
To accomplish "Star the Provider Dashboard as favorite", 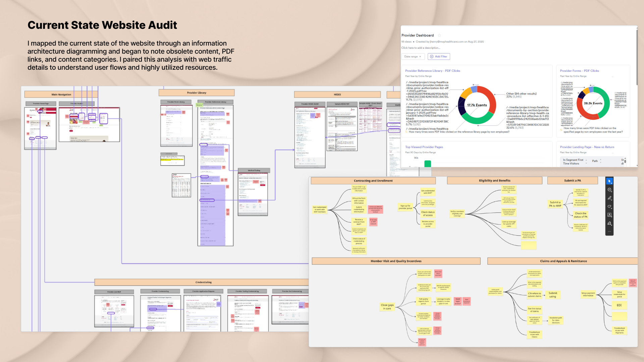I will tap(439, 35).
